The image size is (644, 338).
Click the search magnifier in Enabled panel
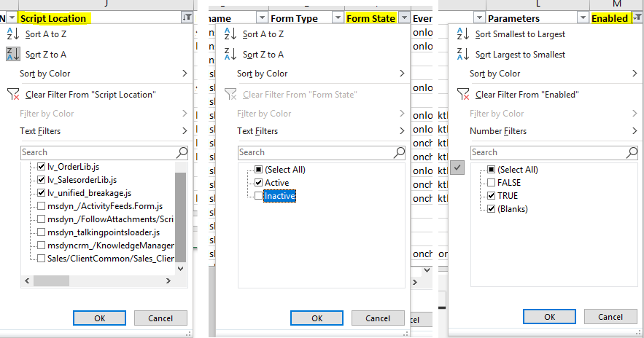tap(632, 152)
